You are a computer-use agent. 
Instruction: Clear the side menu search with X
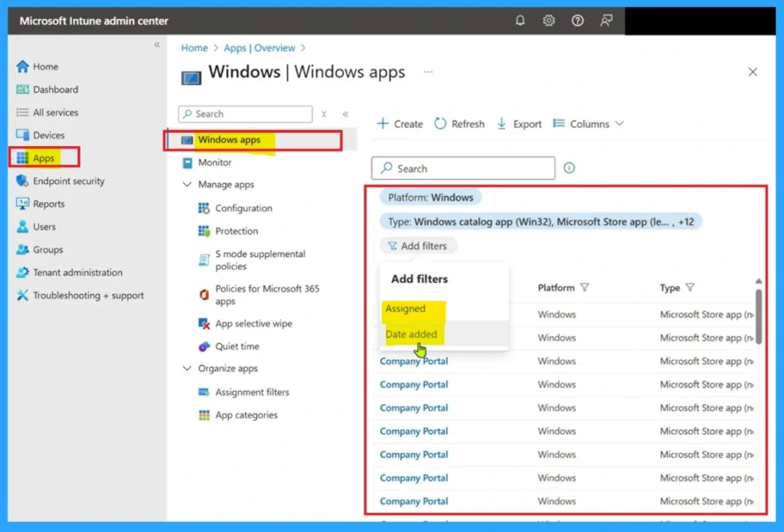(x=324, y=114)
